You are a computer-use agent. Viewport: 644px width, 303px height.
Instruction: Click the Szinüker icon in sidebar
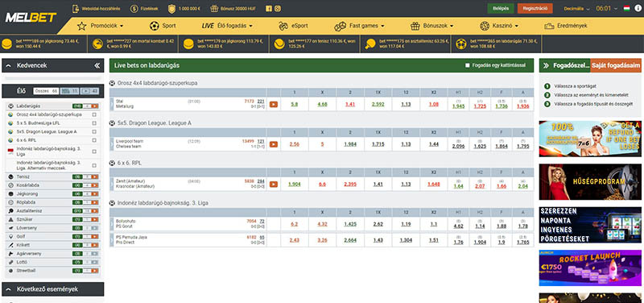click(10, 219)
